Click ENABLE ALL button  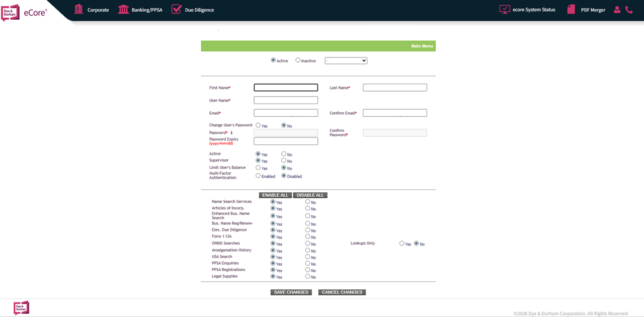tap(275, 195)
